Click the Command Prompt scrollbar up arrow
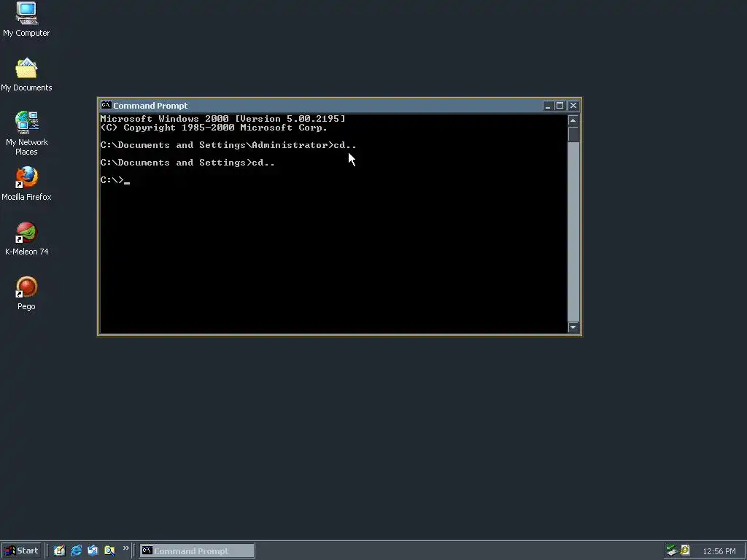The image size is (747, 560). point(573,120)
